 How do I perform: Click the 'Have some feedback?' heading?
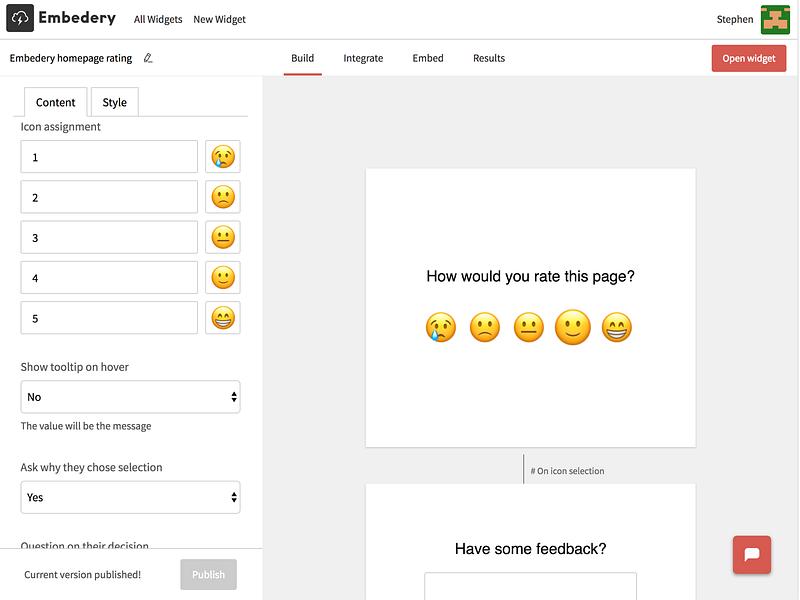(x=531, y=548)
